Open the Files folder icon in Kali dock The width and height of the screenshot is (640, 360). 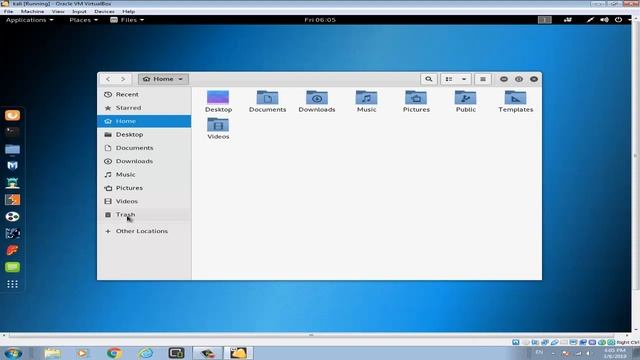click(12, 149)
